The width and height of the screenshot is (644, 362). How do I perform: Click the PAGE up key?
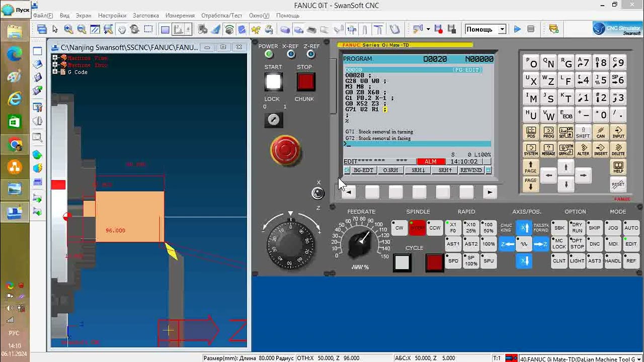[x=531, y=167]
